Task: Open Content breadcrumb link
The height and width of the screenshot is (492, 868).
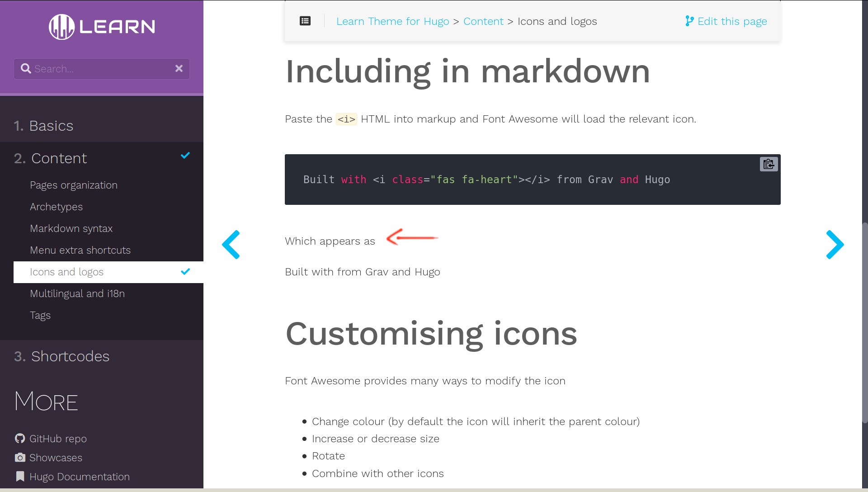Action: (x=483, y=21)
